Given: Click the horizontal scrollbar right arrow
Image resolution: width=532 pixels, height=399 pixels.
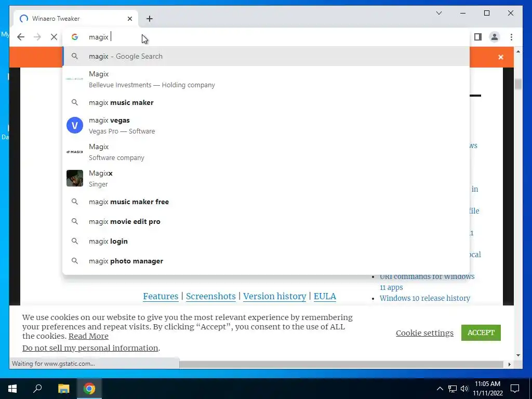Looking at the screenshot, I should pos(510,364).
